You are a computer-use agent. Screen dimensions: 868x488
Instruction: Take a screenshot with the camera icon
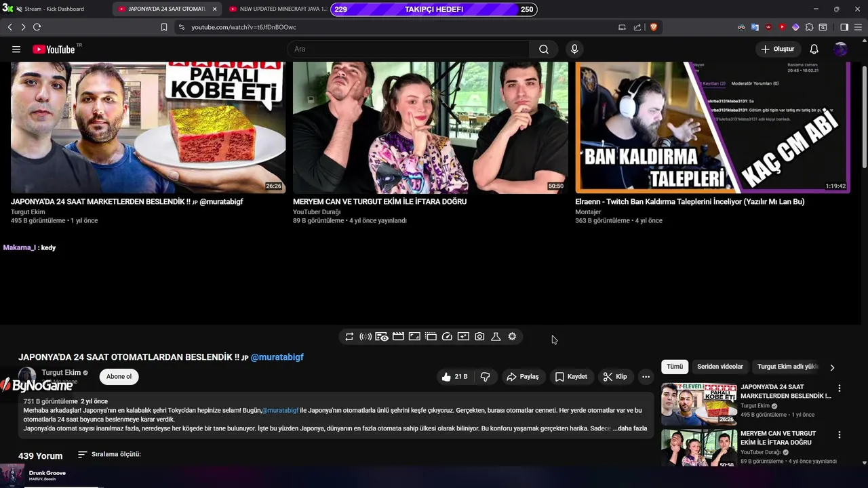479,336
